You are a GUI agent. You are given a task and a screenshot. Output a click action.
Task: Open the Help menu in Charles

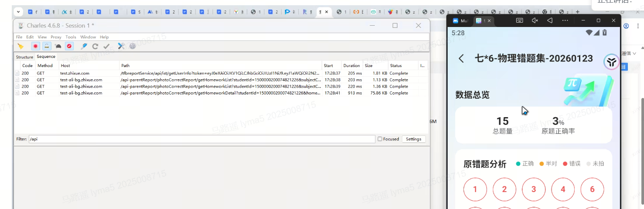coord(104,37)
